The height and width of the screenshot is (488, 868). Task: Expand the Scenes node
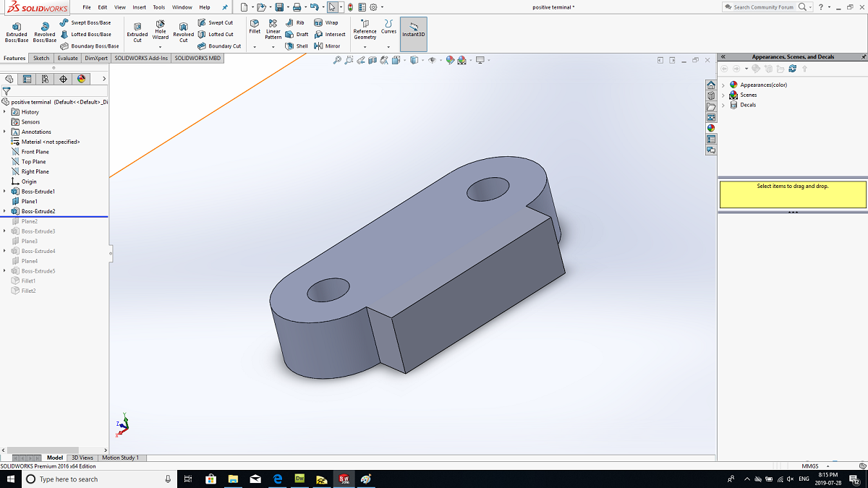pos(723,95)
